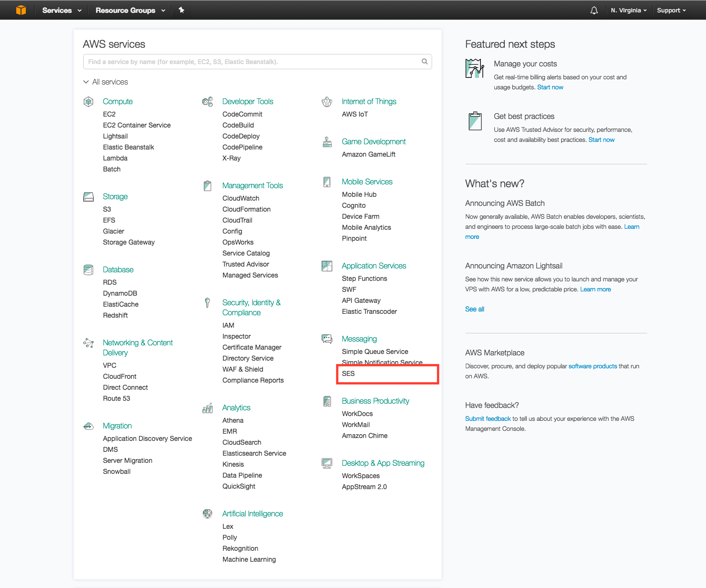Open the Simple Queue Service link
The image size is (706, 588).
click(375, 352)
